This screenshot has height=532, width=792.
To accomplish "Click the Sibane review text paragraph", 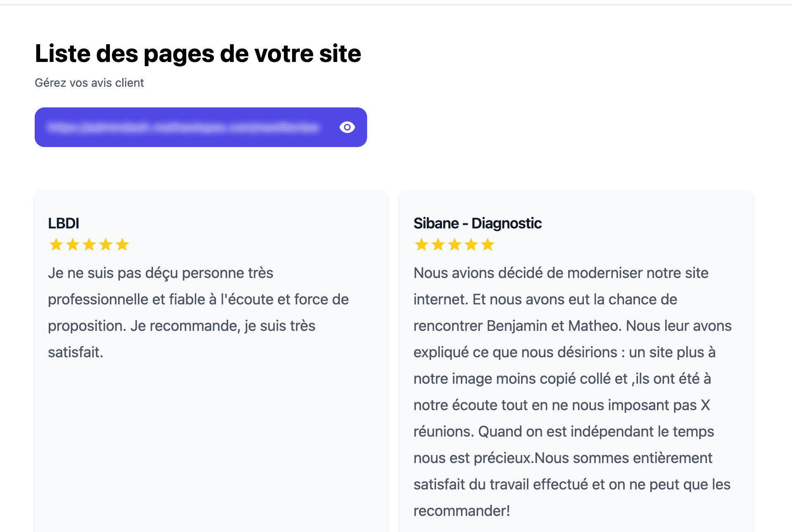I will tap(572, 392).
